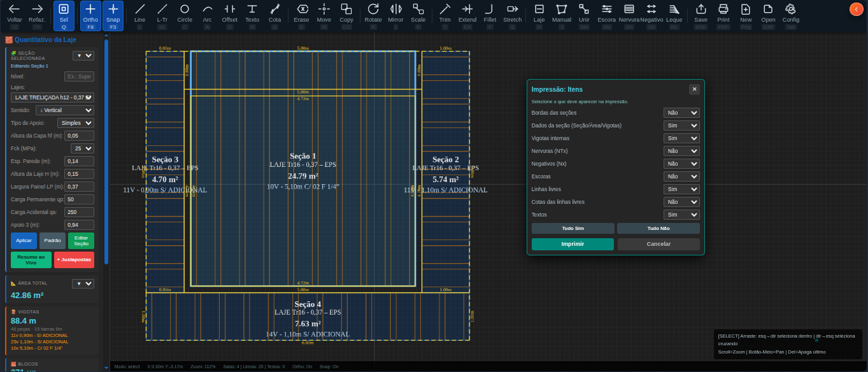Edit the Carga Acidental qa field
The image size is (868, 372).
79,212
